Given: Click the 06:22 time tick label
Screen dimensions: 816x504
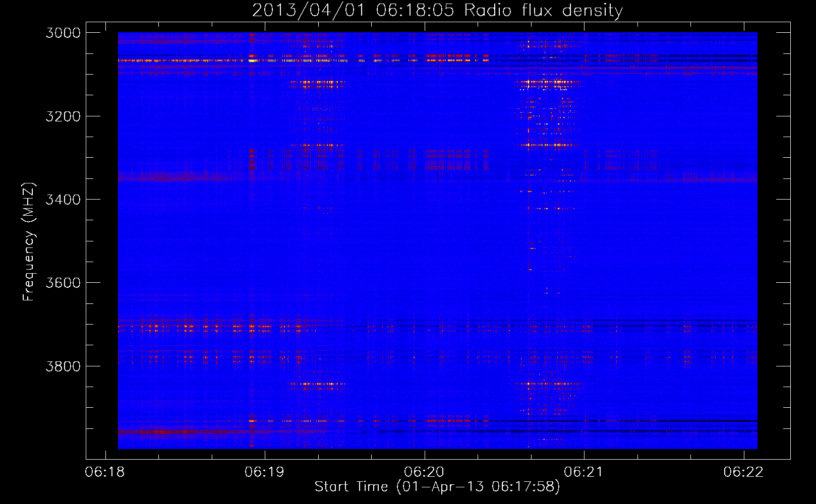Looking at the screenshot, I should [x=743, y=472].
